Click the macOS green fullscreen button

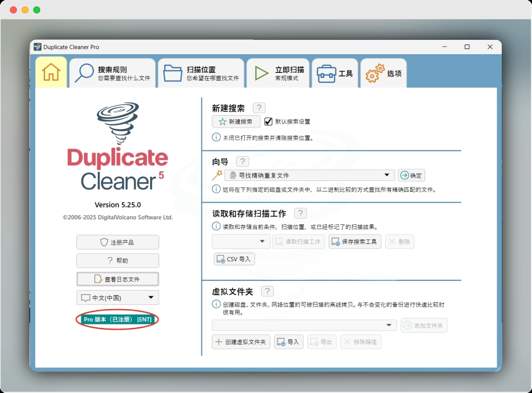pos(37,10)
